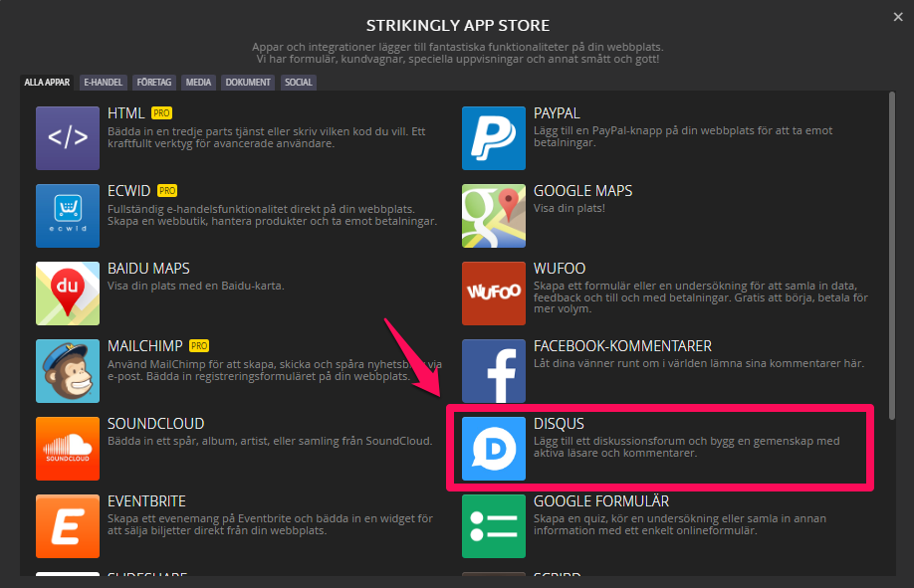This screenshot has width=914, height=588.
Task: Open the Media category tab
Action: (x=198, y=83)
